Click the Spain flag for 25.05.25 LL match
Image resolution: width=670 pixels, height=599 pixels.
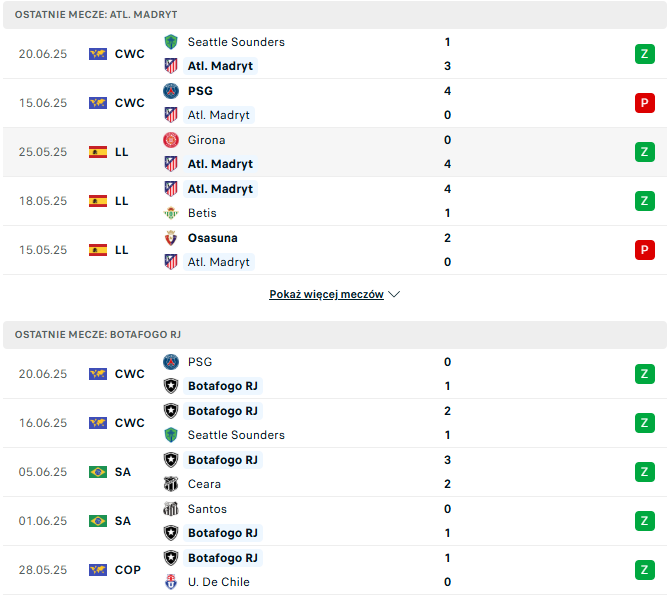pyautogui.click(x=98, y=152)
